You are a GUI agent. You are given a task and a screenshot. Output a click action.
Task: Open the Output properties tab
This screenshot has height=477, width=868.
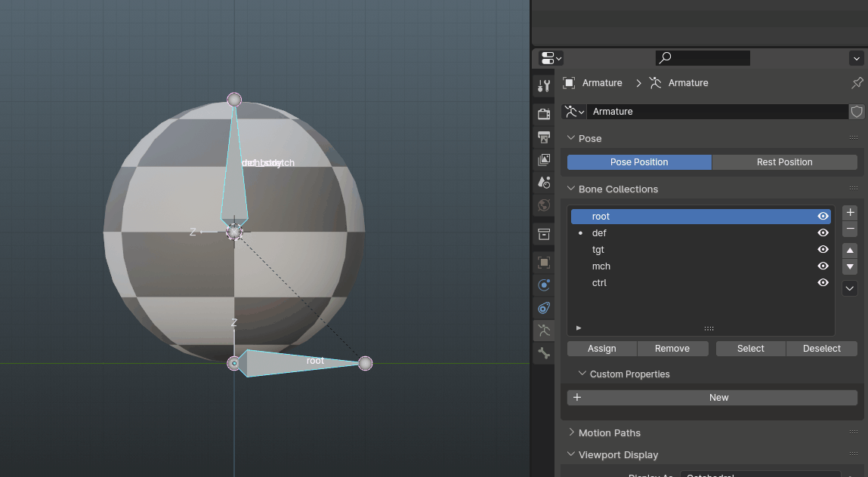pos(543,137)
